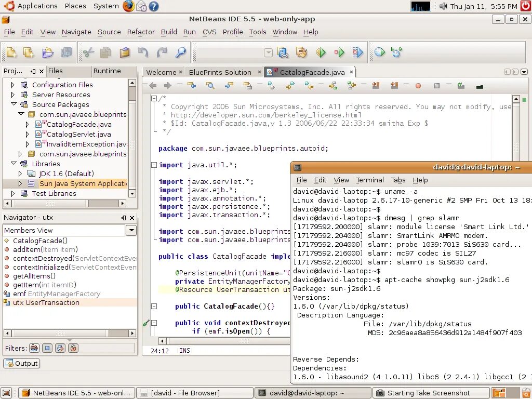Select utx UserTransaction in Navigator
The height and width of the screenshot is (399, 532).
(x=46, y=303)
